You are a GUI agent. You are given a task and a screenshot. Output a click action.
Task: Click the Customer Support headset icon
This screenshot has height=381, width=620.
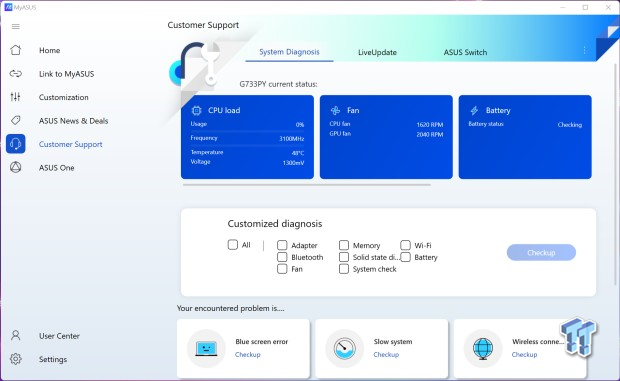tap(16, 144)
